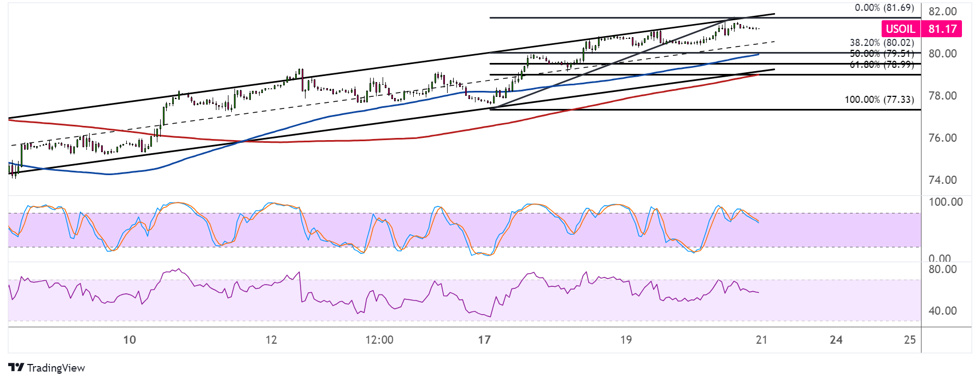The height and width of the screenshot is (382, 980).
Task: Click the RSI 40.00 scale label
Action: 943,311
